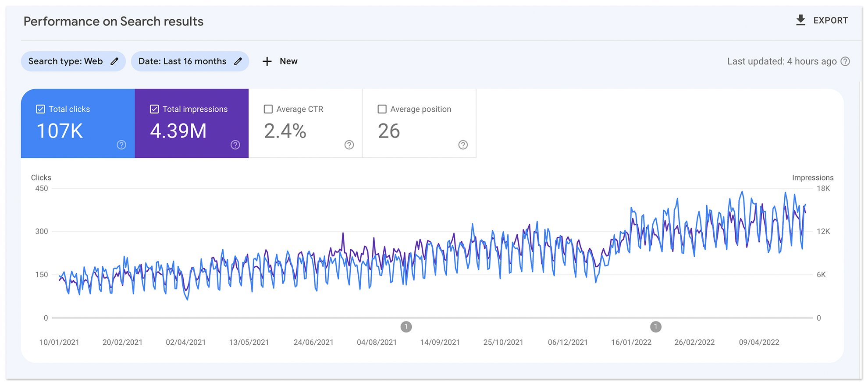
Task: Click the annotation marker near 16/01/2022
Action: pos(656,327)
